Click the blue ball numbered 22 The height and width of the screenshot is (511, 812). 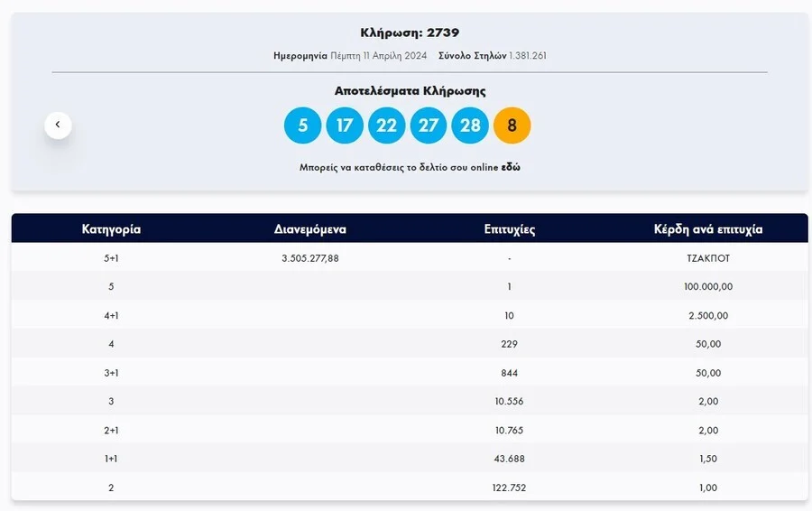[x=386, y=125]
